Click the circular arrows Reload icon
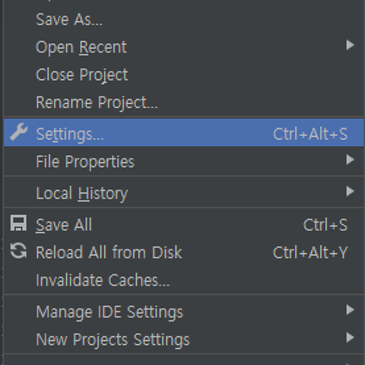365x365 pixels. pyautogui.click(x=18, y=251)
